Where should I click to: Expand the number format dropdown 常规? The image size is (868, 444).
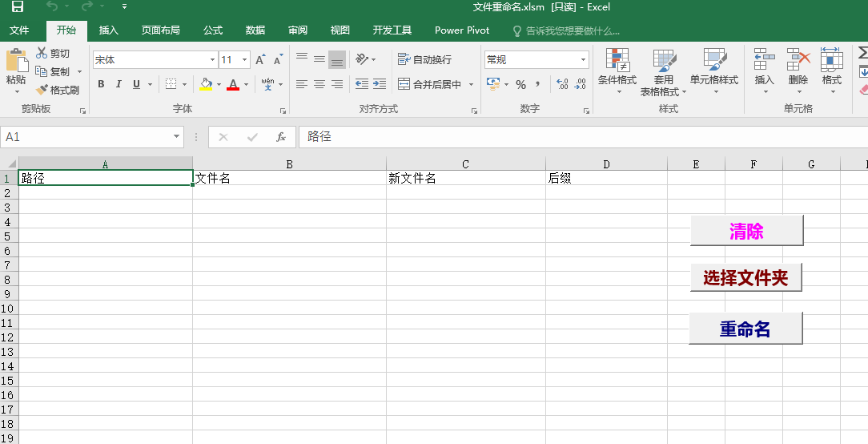click(583, 60)
